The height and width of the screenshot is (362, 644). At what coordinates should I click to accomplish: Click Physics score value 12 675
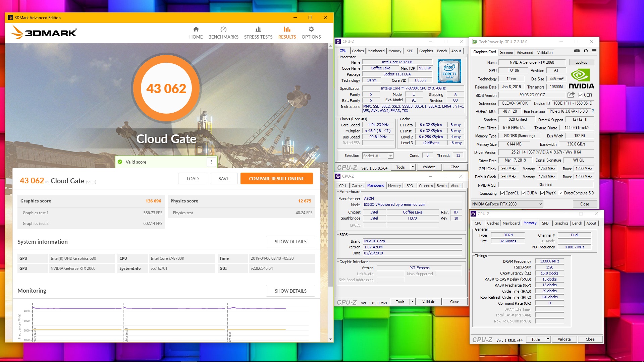click(x=305, y=201)
